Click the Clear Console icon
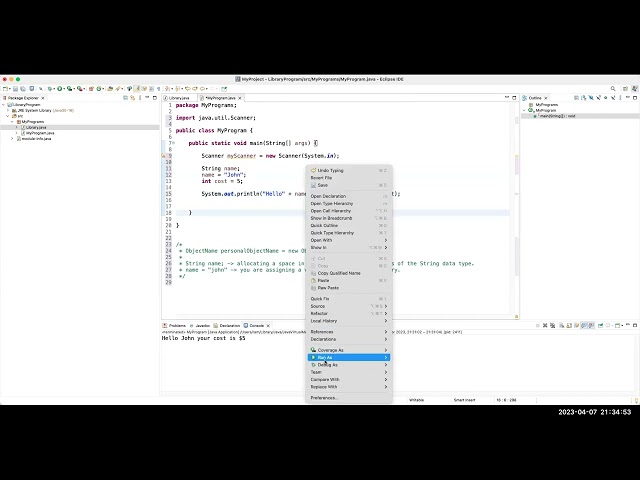Image resolution: width=640 pixels, height=480 pixels. click(562, 325)
